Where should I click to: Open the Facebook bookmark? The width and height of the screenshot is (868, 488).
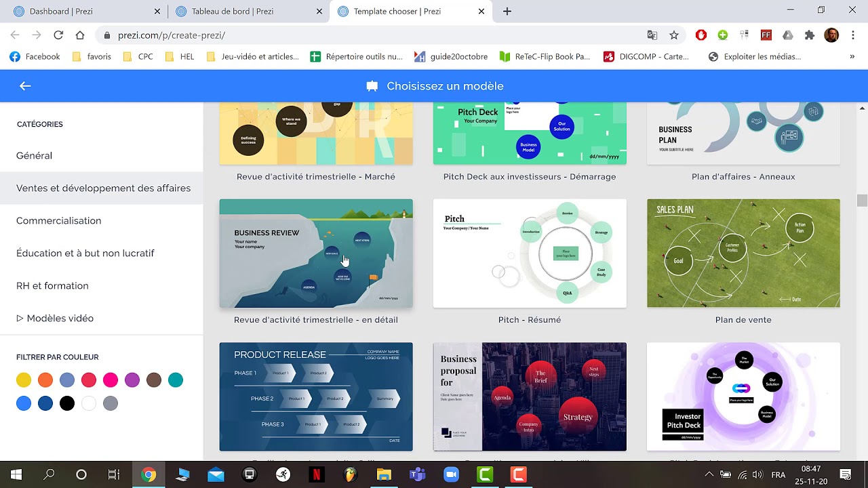pyautogui.click(x=35, y=57)
